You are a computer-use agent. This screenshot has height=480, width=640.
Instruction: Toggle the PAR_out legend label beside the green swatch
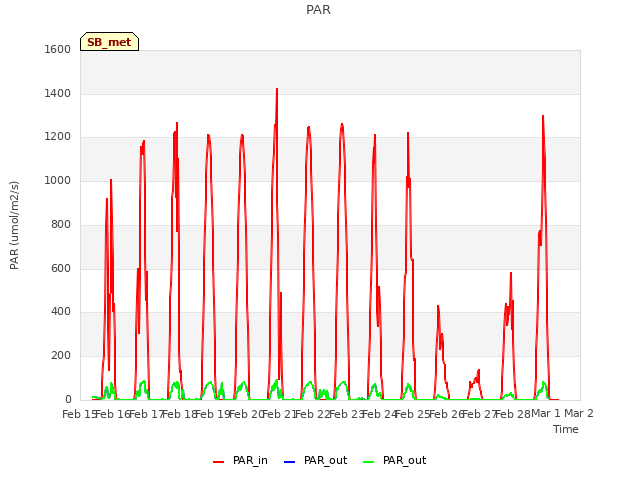click(x=404, y=460)
